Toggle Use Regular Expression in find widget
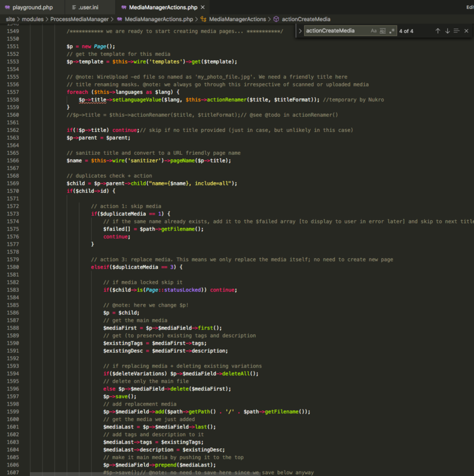This screenshot has height=476, width=474. [392, 31]
